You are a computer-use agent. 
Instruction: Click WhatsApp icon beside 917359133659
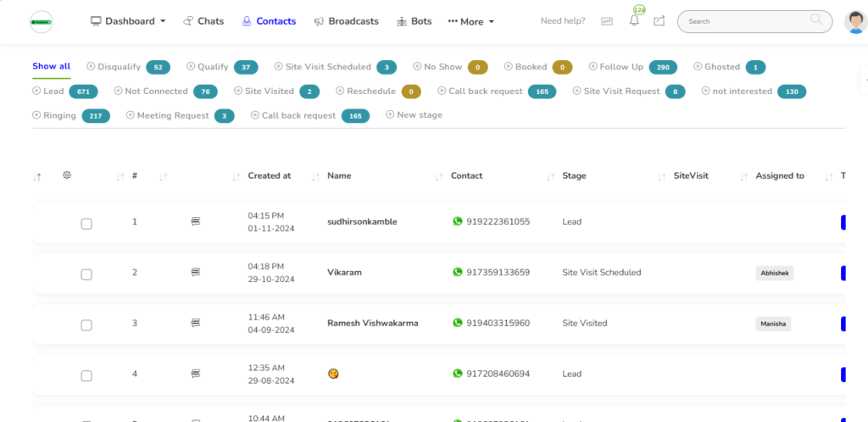point(458,272)
